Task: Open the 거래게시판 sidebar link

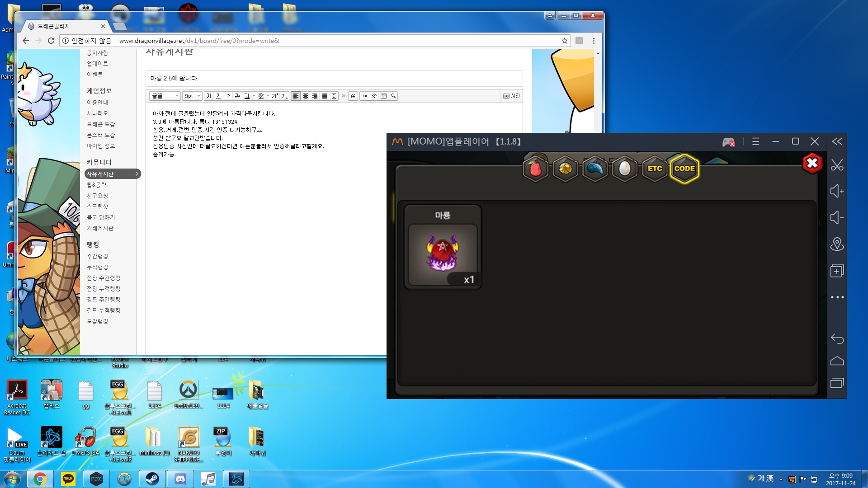Action: (x=100, y=228)
